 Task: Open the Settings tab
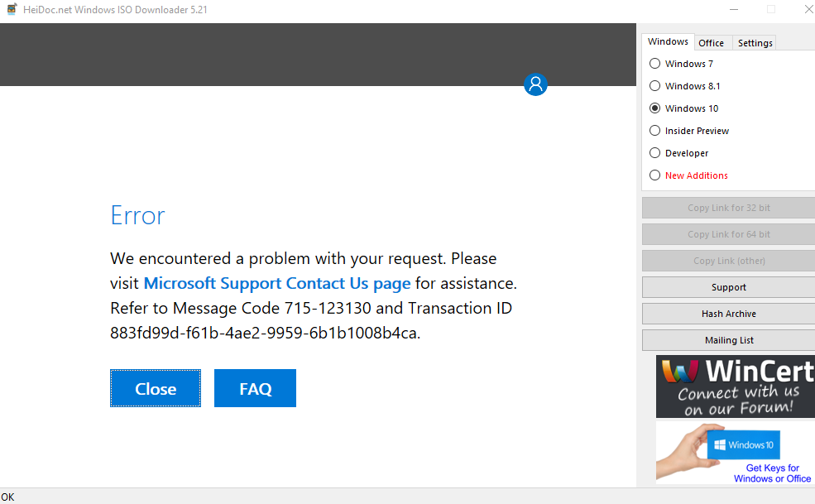[x=755, y=43]
